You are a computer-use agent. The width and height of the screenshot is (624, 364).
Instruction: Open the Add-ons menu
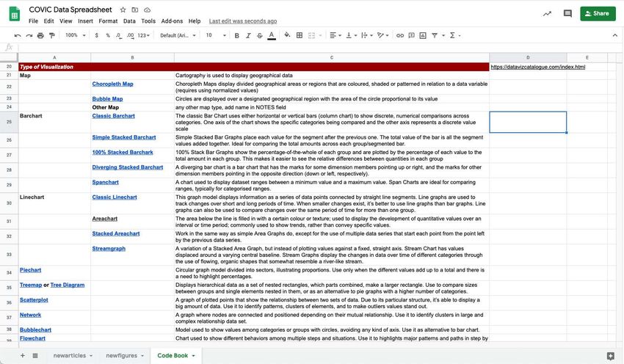point(172,21)
